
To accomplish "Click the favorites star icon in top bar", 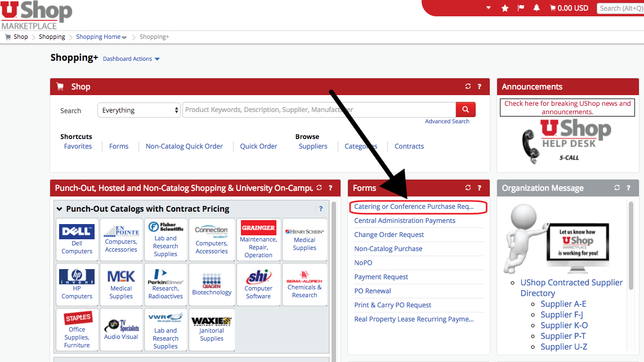I will tap(505, 8).
